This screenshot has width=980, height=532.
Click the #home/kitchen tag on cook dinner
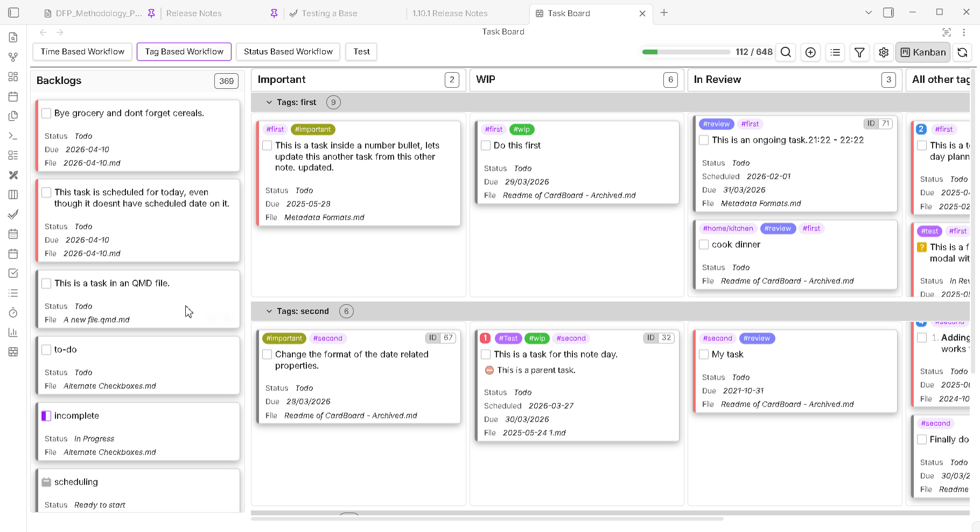point(727,228)
